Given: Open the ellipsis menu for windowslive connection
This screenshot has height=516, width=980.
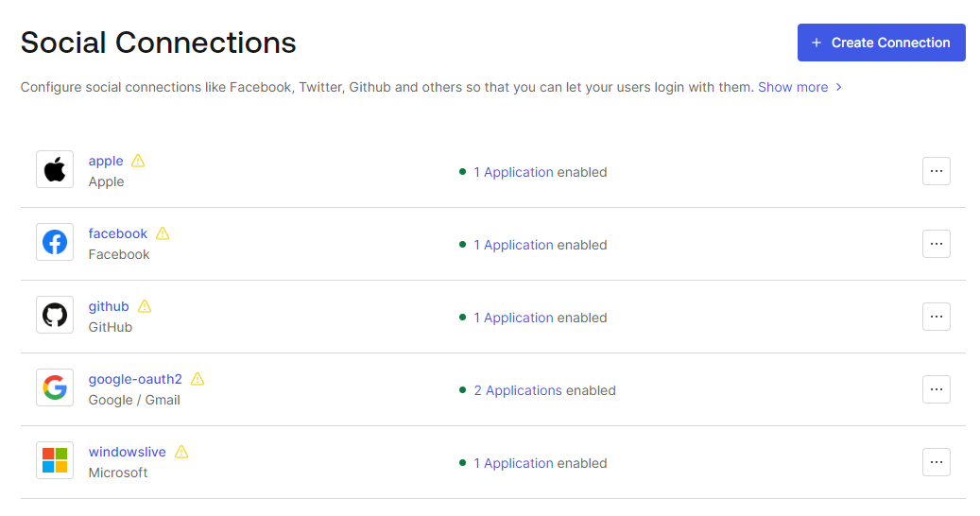Looking at the screenshot, I should [937, 462].
